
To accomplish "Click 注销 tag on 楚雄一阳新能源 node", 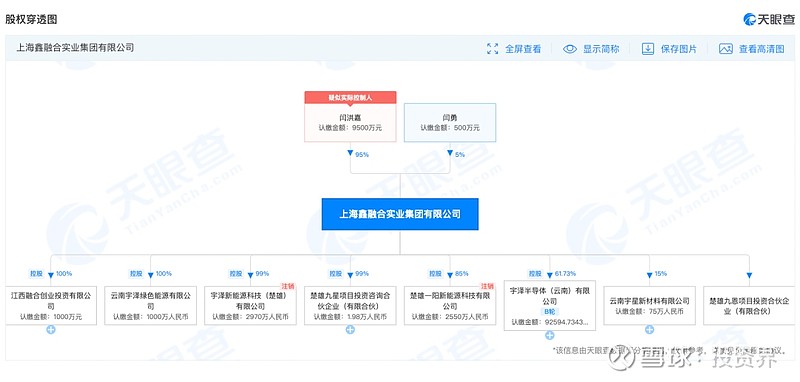I will click(x=487, y=286).
